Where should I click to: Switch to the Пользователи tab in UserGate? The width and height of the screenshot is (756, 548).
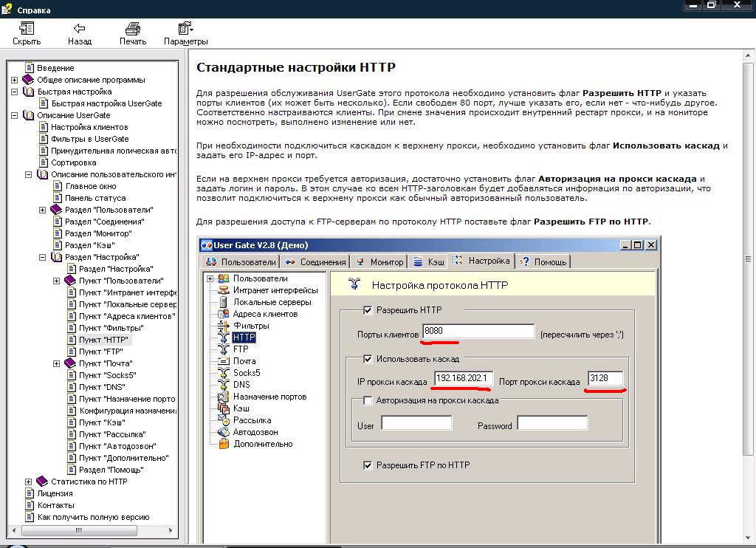coord(241,261)
